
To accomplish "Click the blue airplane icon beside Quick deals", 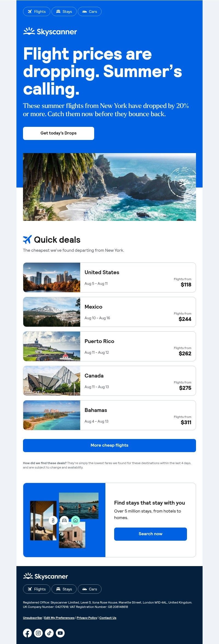I will pyautogui.click(x=27, y=239).
